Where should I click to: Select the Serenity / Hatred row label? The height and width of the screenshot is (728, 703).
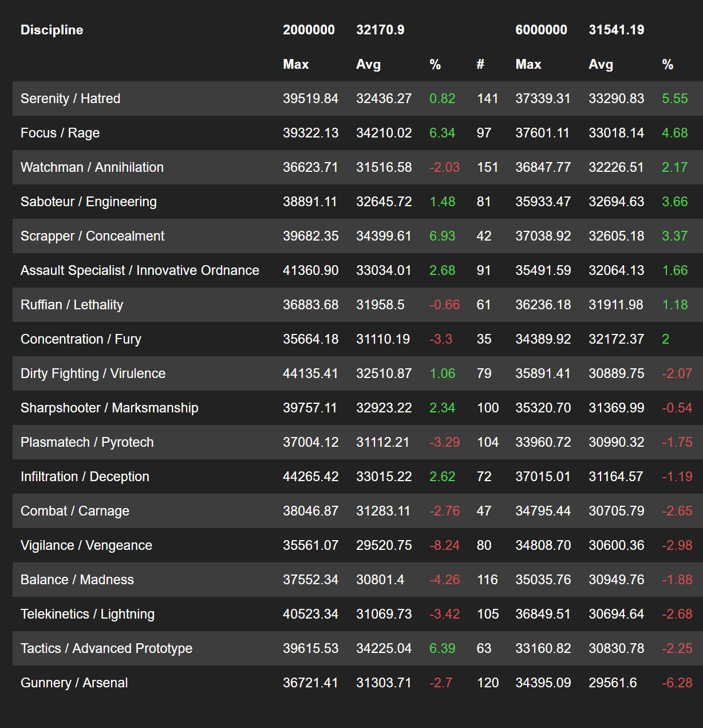pos(70,99)
